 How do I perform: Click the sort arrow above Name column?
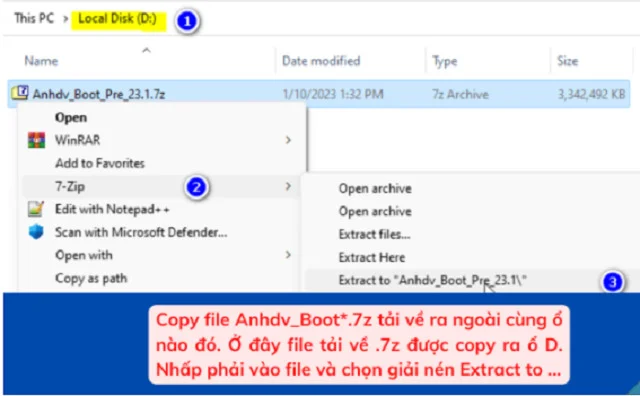pyautogui.click(x=146, y=51)
